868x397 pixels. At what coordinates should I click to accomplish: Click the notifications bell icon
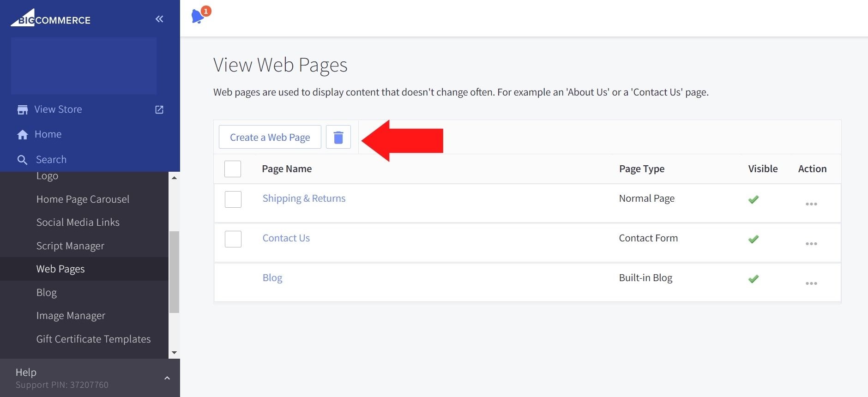(198, 16)
